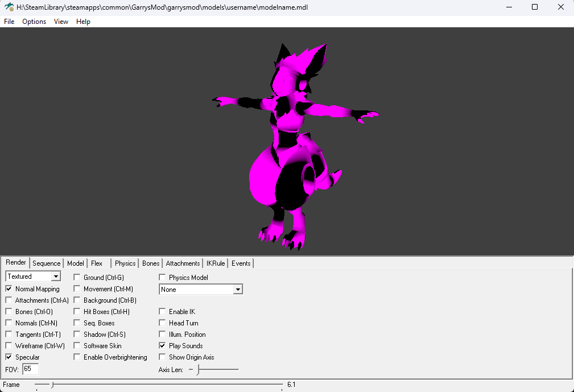Enable Attachments (Ctrl-A) checkbox
Viewport: 574px width, 392px height.
pos(9,300)
